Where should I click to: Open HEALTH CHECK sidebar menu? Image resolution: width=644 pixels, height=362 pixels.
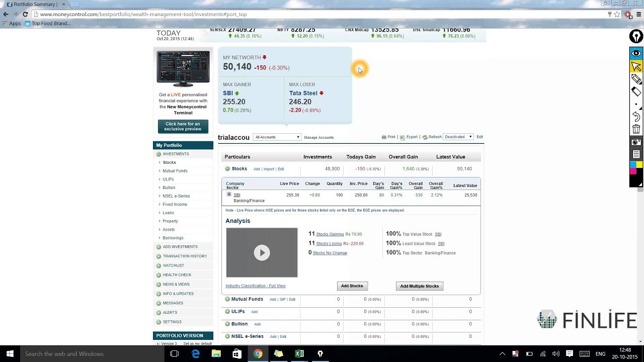tap(177, 275)
